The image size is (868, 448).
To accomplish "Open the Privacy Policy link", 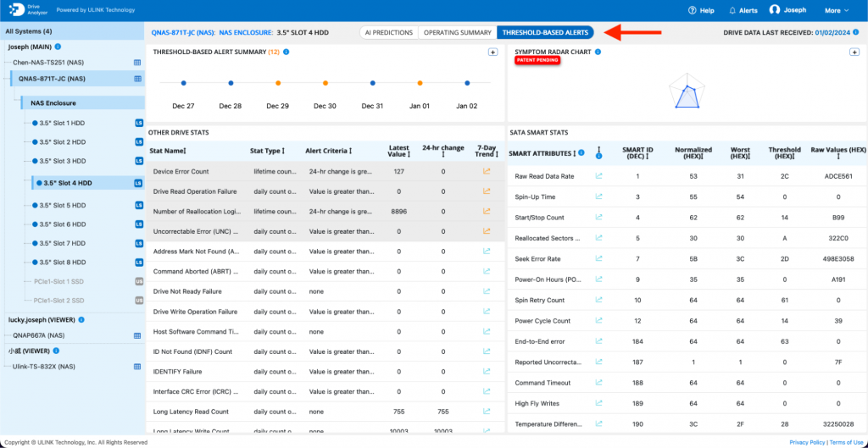I will pos(807,442).
